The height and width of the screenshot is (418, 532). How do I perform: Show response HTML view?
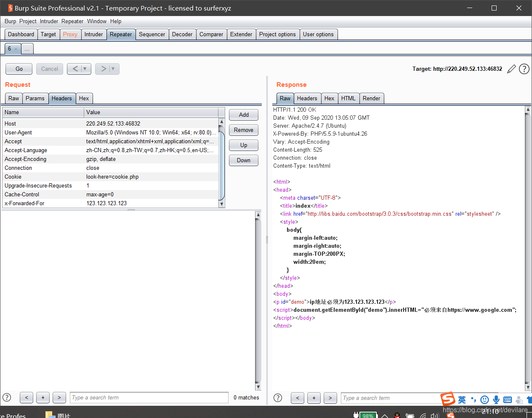click(348, 99)
